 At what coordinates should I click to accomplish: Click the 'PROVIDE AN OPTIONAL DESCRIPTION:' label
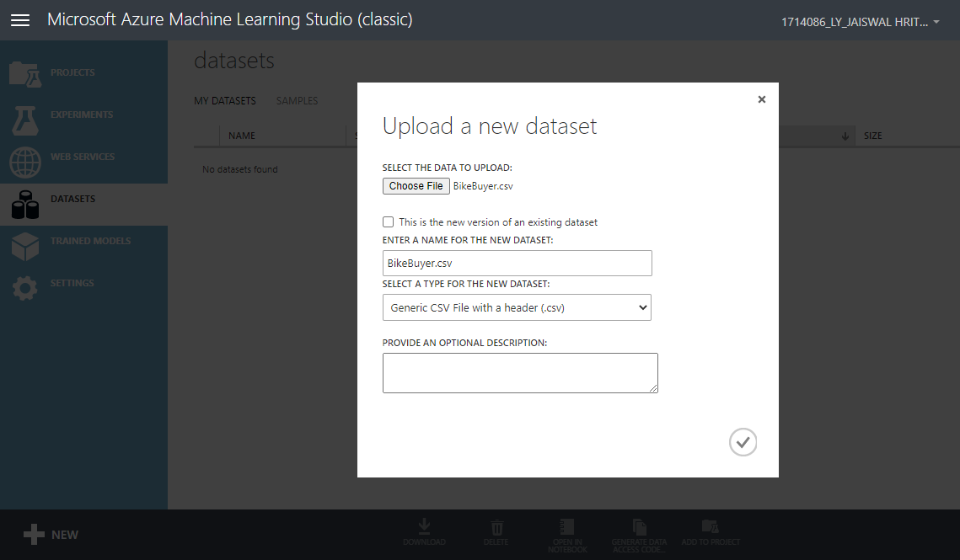point(464,343)
